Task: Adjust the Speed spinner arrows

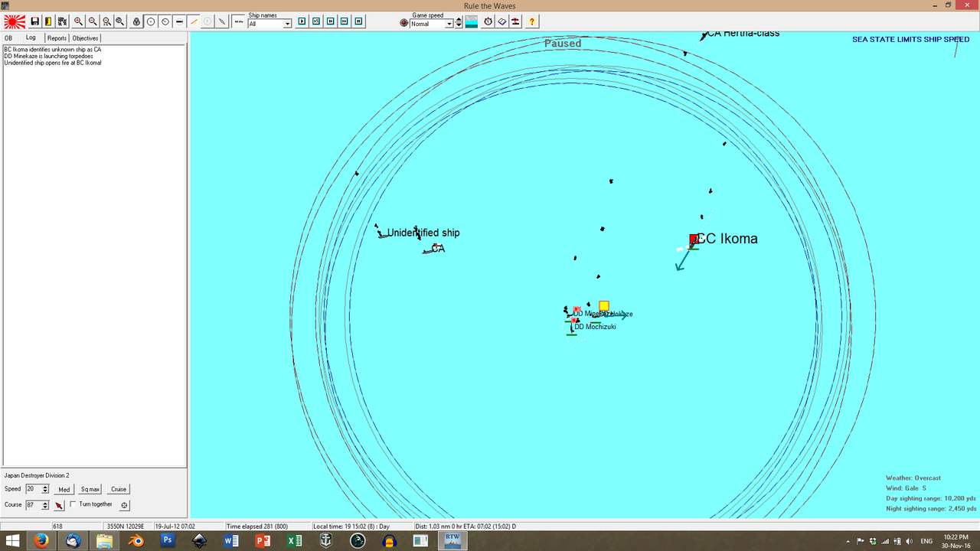Action: tap(45, 489)
